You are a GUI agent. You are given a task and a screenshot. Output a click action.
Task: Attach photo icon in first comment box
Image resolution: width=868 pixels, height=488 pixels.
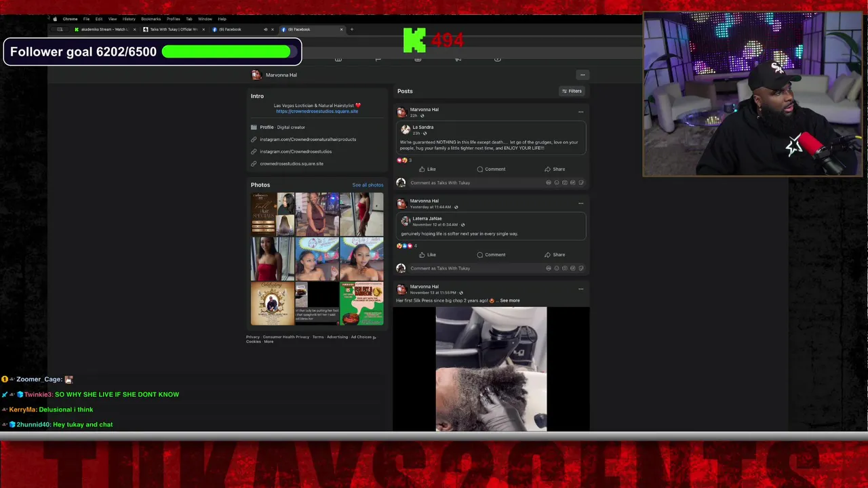pos(565,182)
